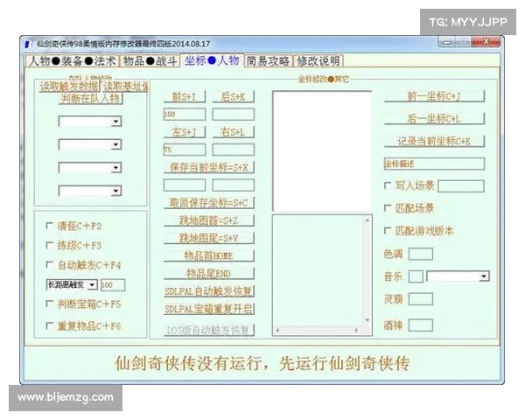Click the 读取触发数据 button
Image resolution: width=525 pixels, height=420 pixels.
[69, 87]
